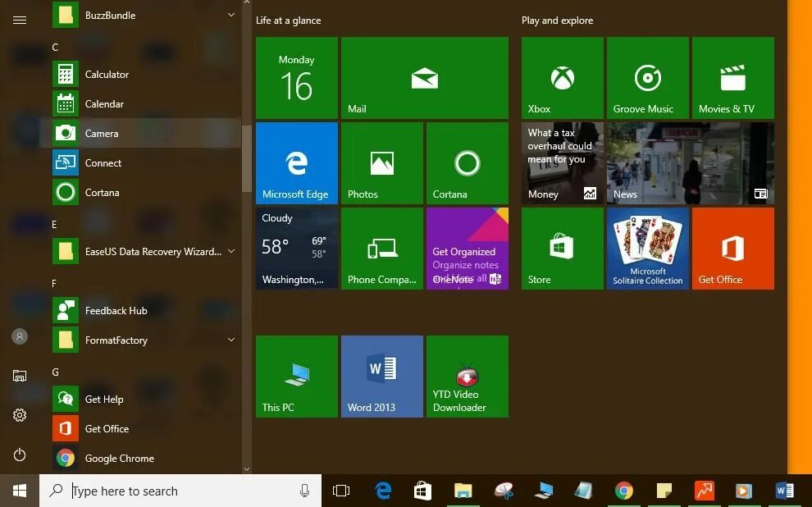Open File Explorer from Start sidebar
812x507 pixels.
(20, 376)
